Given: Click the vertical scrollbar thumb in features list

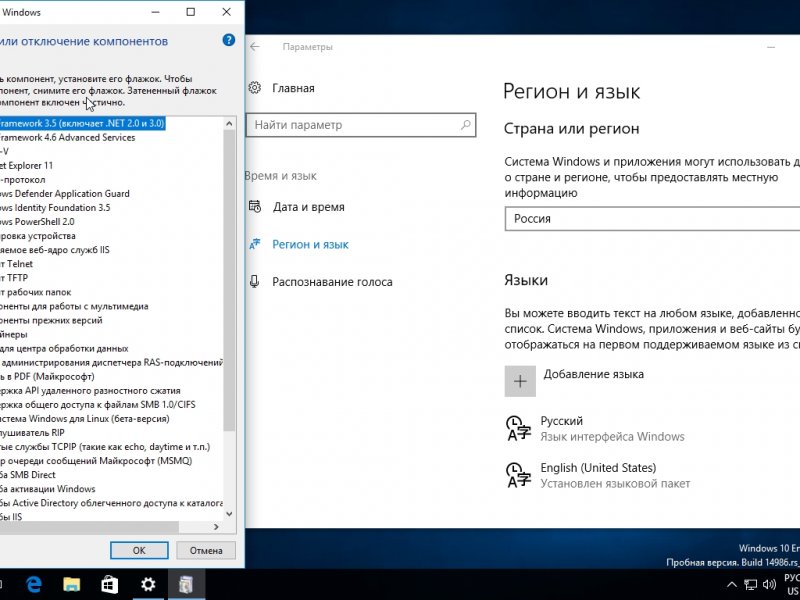Looking at the screenshot, I should coord(229,280).
